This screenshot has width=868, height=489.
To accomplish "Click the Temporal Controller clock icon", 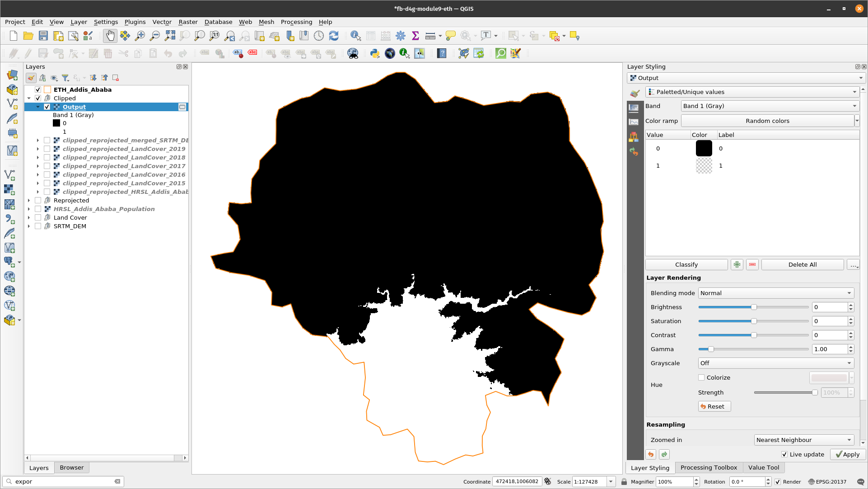I will [x=319, y=36].
